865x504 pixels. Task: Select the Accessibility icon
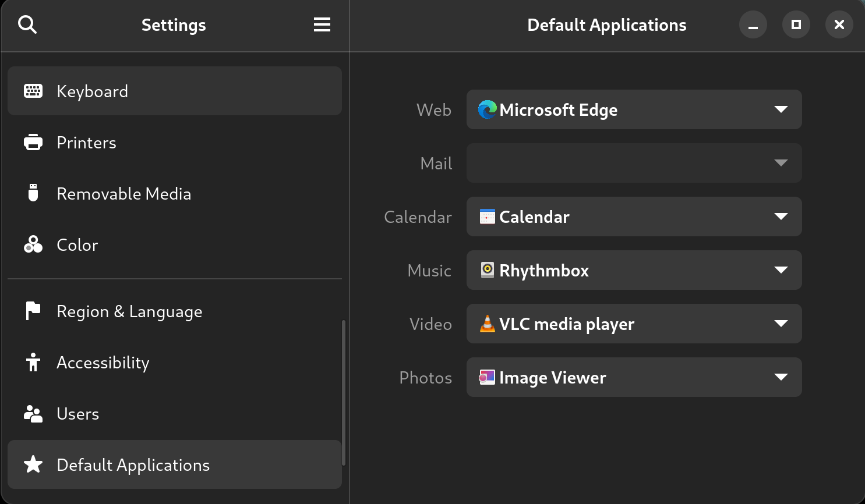[33, 362]
